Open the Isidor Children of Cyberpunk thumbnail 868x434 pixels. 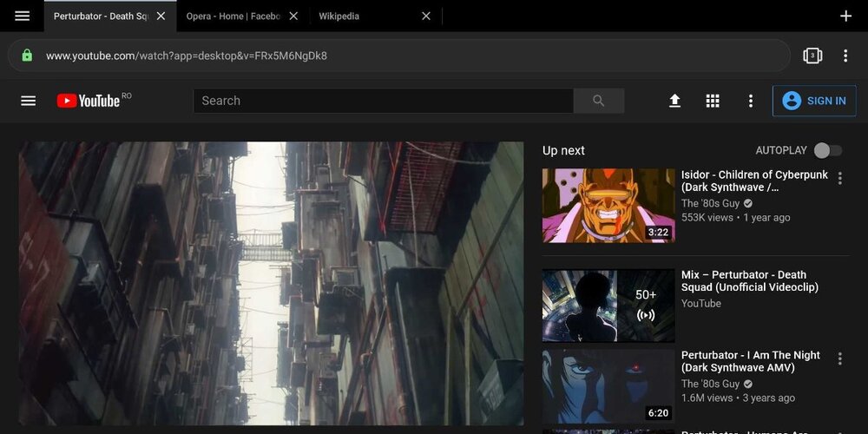click(x=608, y=206)
